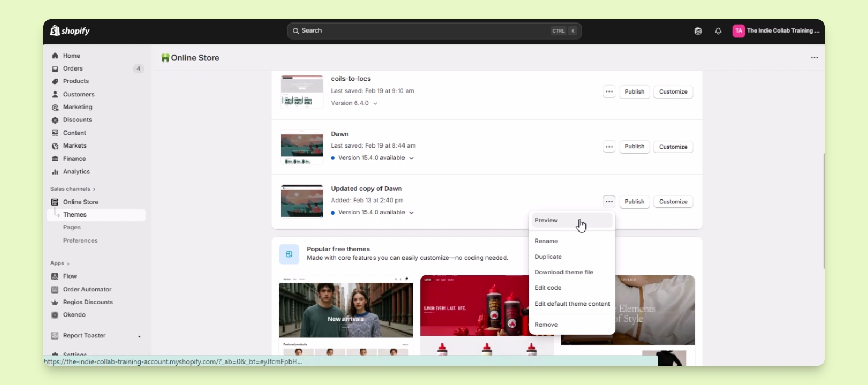868x385 pixels.
Task: Click the page vertical scrollbar
Action: tap(824, 211)
